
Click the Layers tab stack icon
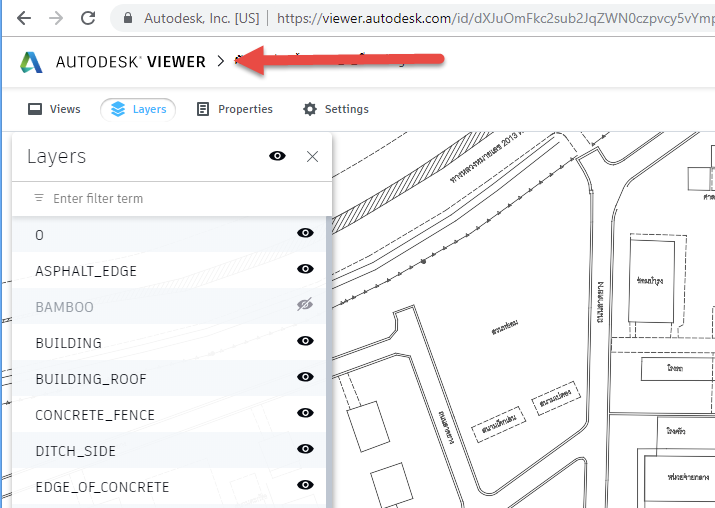tap(118, 109)
